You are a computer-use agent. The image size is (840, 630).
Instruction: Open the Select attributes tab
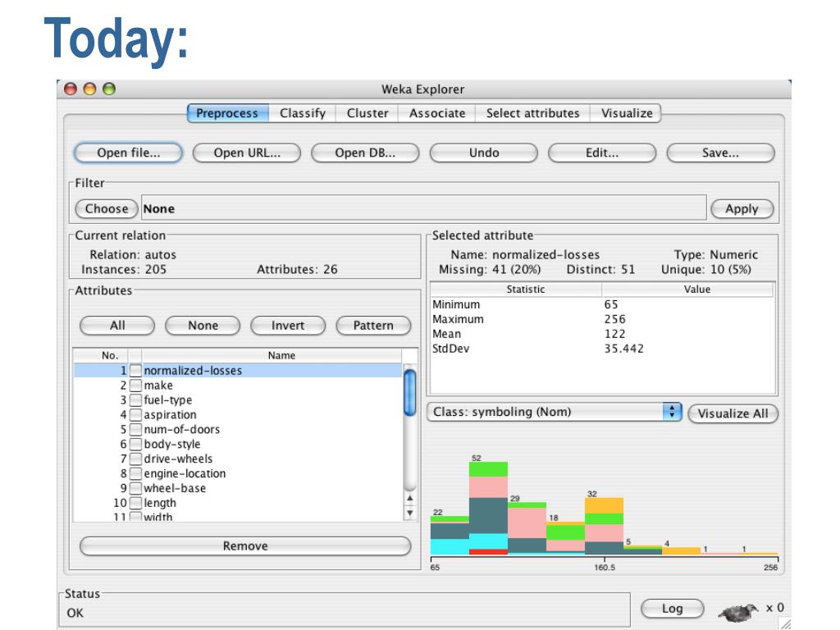click(x=532, y=113)
